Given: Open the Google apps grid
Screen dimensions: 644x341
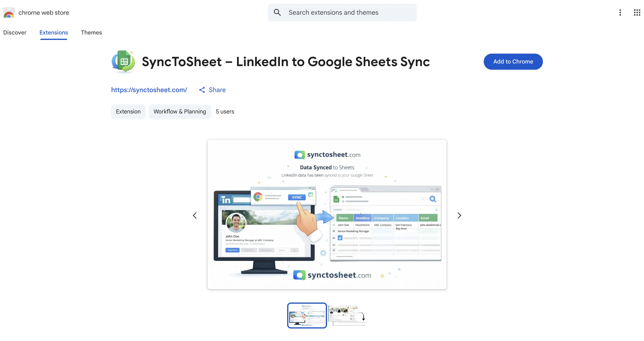Looking at the screenshot, I should (636, 12).
